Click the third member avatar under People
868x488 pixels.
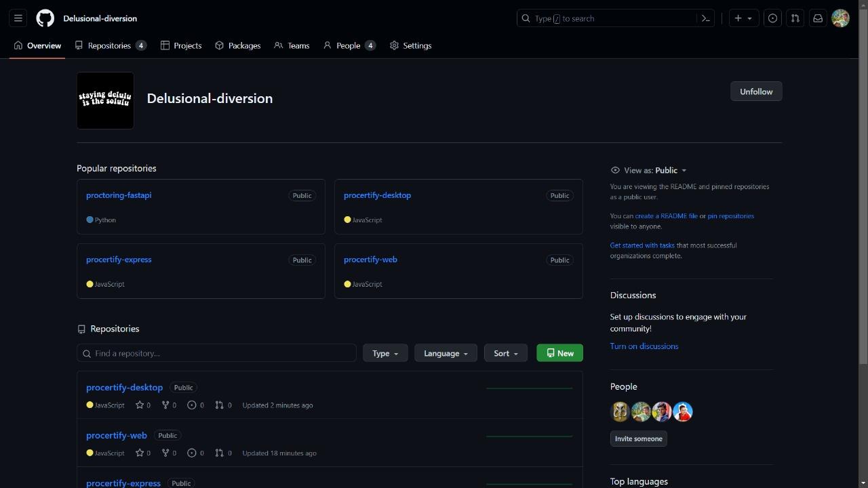click(662, 411)
